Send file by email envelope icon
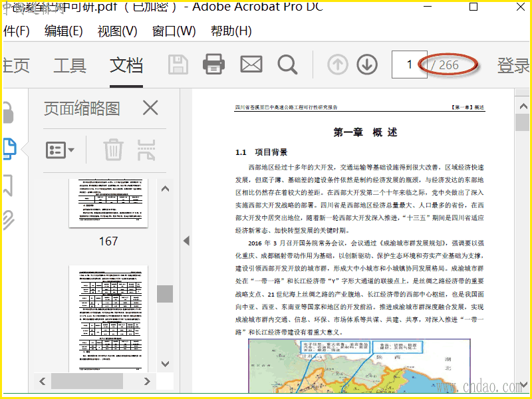 [x=251, y=65]
